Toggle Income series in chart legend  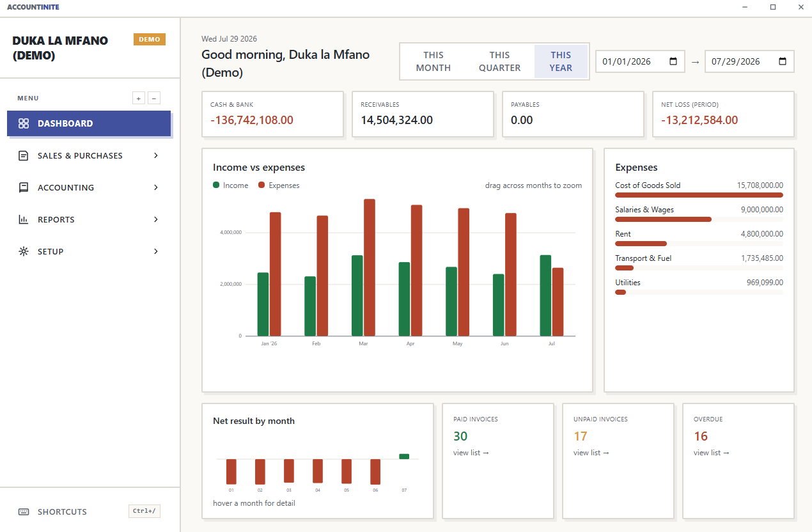point(230,185)
